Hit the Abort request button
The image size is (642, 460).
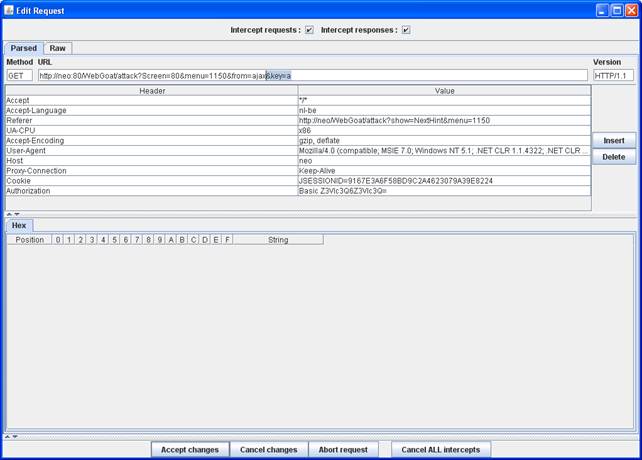(x=343, y=449)
